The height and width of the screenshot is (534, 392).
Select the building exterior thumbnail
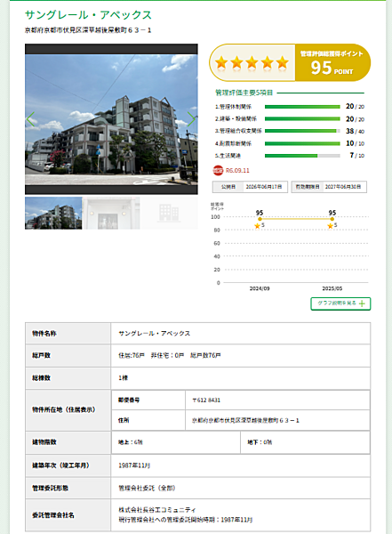coord(53,213)
